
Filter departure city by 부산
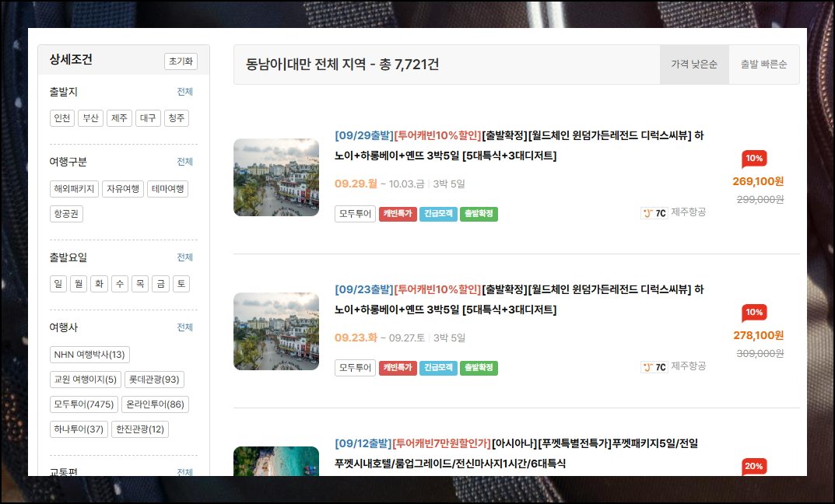(90, 118)
